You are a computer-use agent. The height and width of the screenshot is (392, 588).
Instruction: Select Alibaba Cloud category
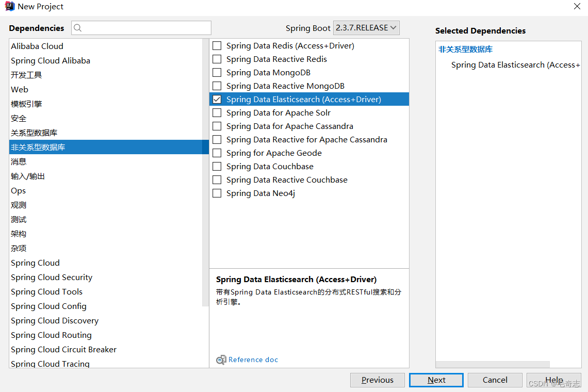coord(106,46)
